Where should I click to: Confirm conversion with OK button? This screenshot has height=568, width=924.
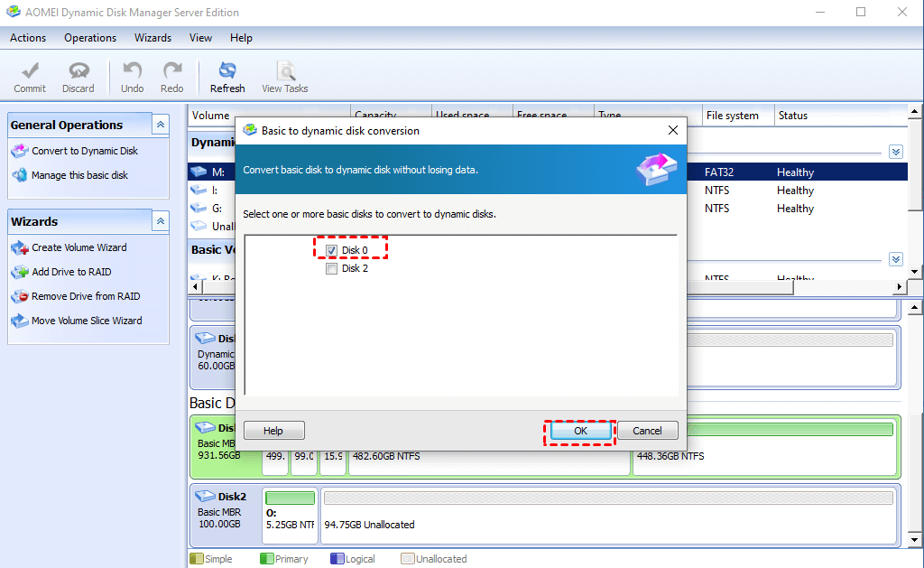click(580, 431)
